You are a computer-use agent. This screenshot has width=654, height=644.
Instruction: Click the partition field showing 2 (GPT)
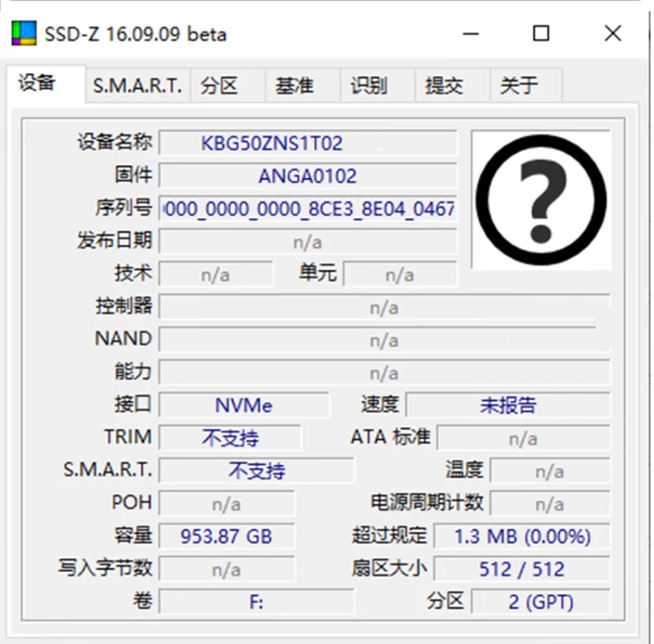pyautogui.click(x=540, y=601)
